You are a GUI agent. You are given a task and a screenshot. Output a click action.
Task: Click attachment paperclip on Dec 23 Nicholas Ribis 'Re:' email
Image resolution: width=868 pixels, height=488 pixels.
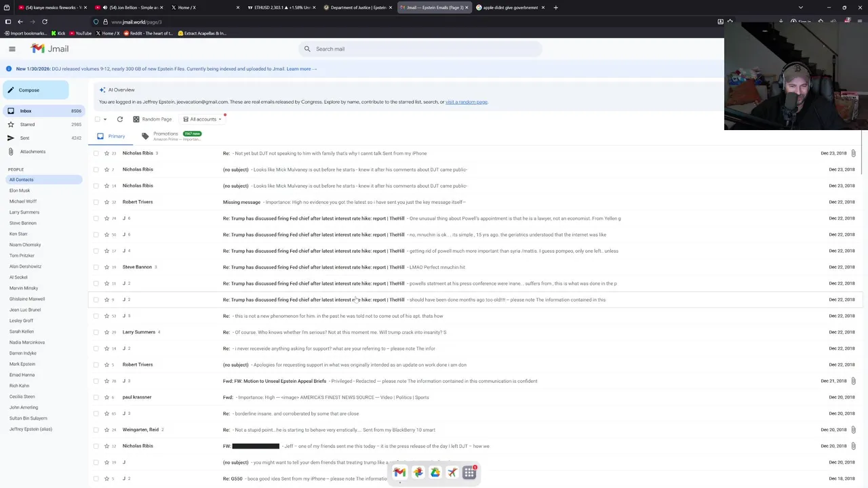[x=853, y=153]
